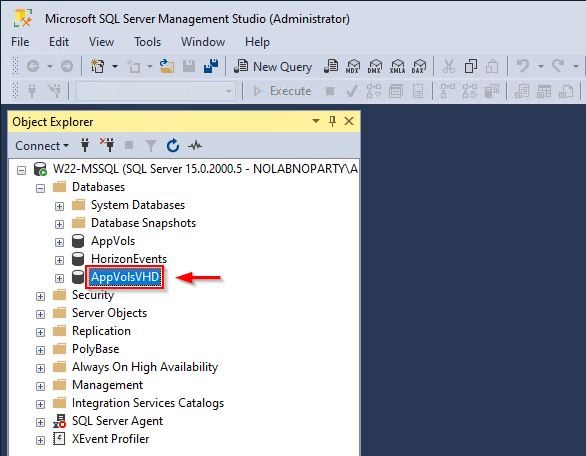
Task: Open Object Explorer window position dropdown
Action: point(316,121)
